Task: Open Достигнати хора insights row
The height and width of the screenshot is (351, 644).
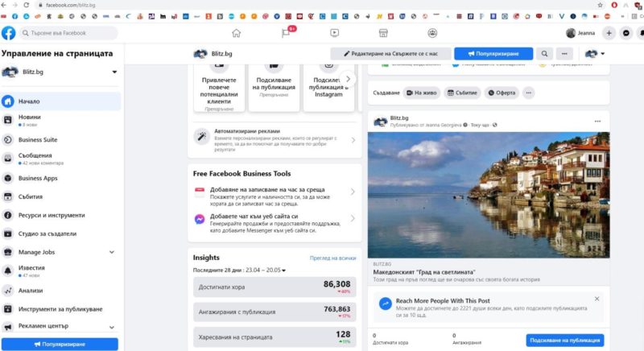Action: [275, 287]
